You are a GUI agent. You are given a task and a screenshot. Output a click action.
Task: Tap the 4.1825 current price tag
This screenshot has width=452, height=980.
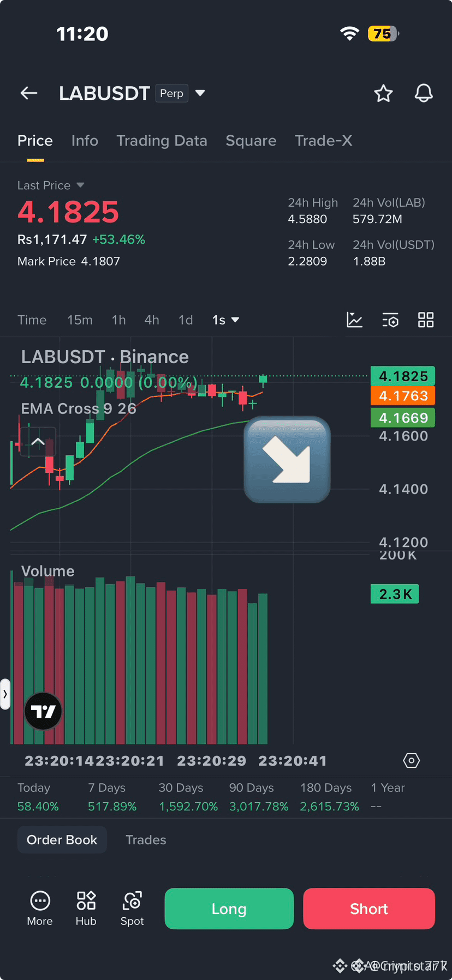pyautogui.click(x=403, y=376)
